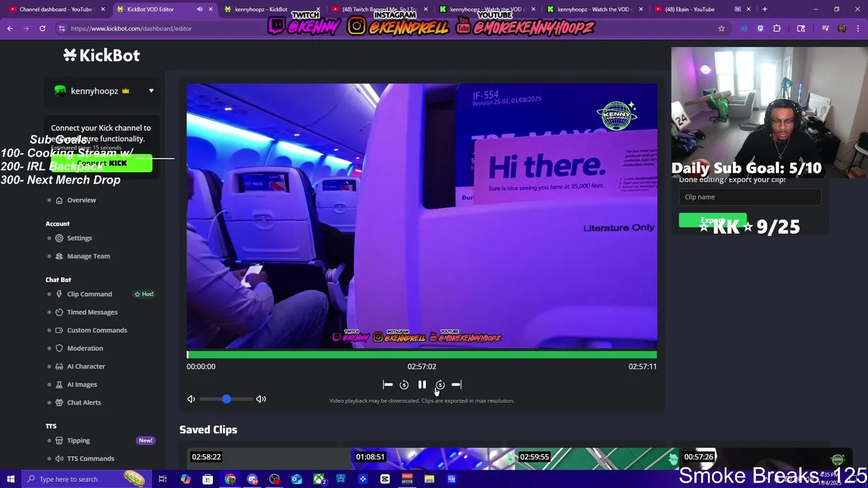Pause the VOD playback
868x488 pixels.
[422, 384]
